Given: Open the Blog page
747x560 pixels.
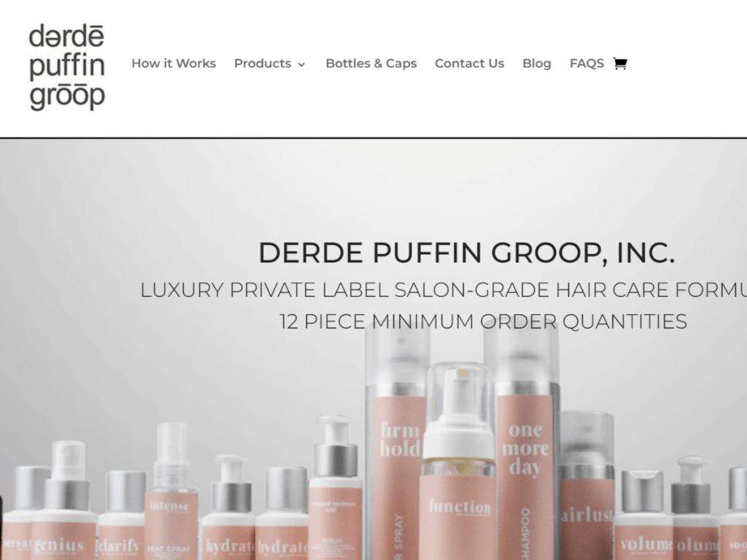Looking at the screenshot, I should [536, 63].
